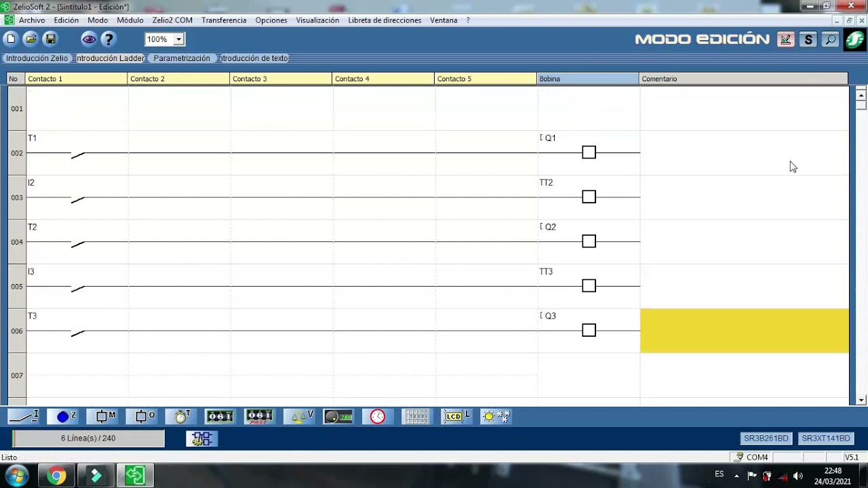868x488 pixels.
Task: Open the Zelio2 COM menu
Action: [x=172, y=20]
